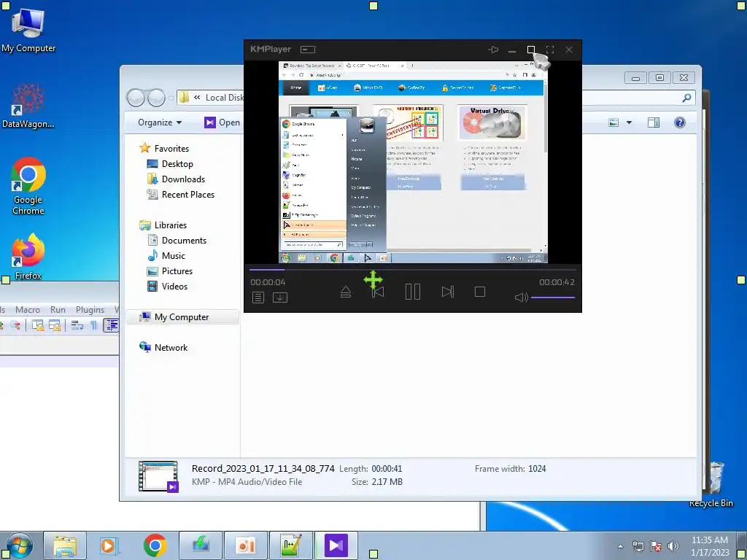
Task: Change the view icon in Explorer toolbar
Action: [614, 122]
